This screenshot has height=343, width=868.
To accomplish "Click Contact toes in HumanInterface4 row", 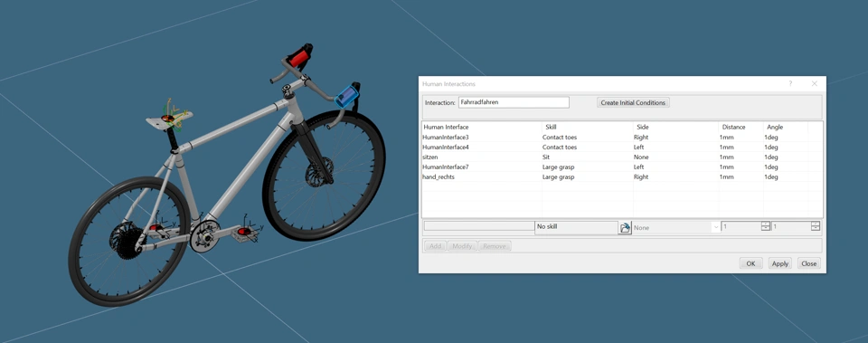I will pyautogui.click(x=559, y=147).
